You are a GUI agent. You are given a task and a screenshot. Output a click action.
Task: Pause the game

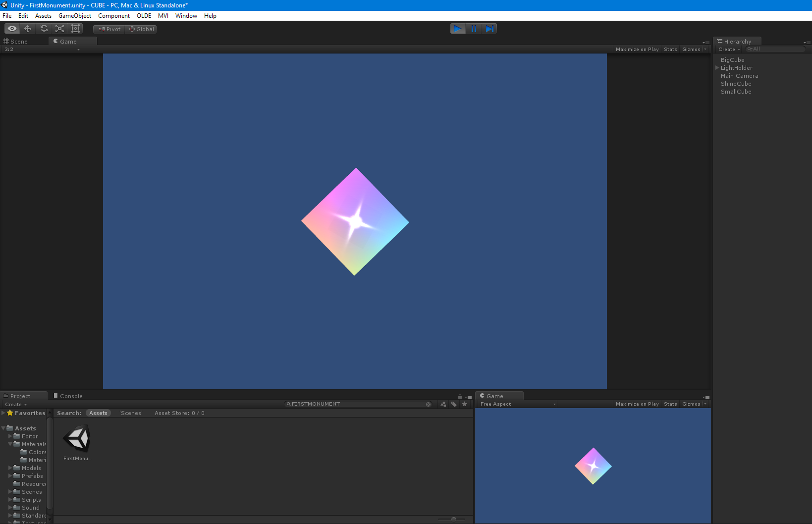pos(474,29)
